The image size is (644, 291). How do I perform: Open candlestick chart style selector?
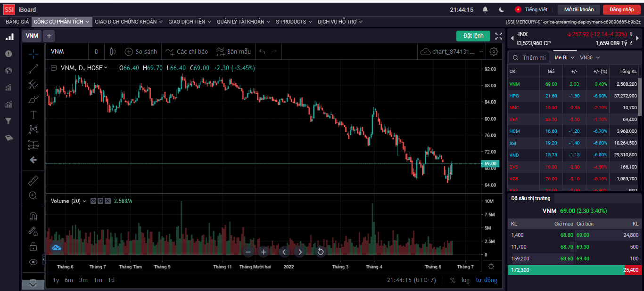click(x=113, y=51)
